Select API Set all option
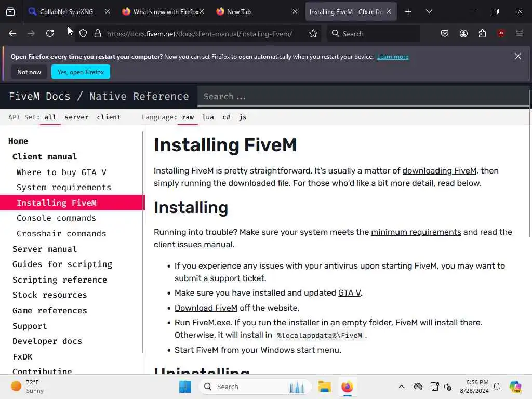 pyautogui.click(x=50, y=117)
